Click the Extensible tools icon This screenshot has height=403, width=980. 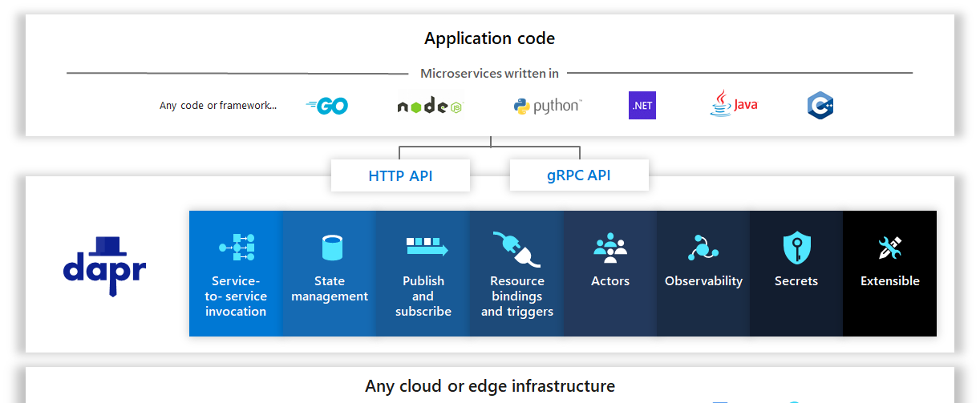click(x=890, y=248)
